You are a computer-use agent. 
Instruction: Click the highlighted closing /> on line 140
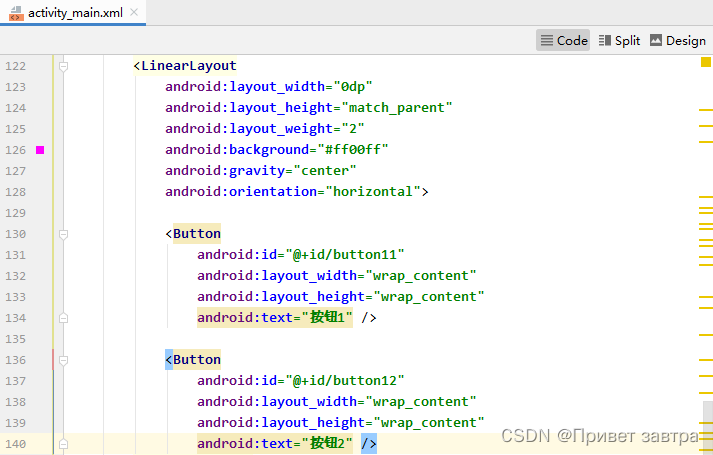tap(369, 443)
